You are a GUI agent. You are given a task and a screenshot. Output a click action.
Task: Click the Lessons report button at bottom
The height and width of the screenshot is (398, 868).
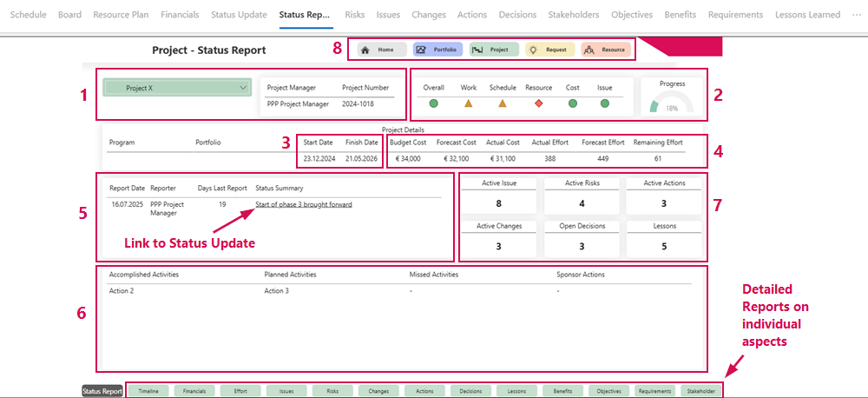516,391
